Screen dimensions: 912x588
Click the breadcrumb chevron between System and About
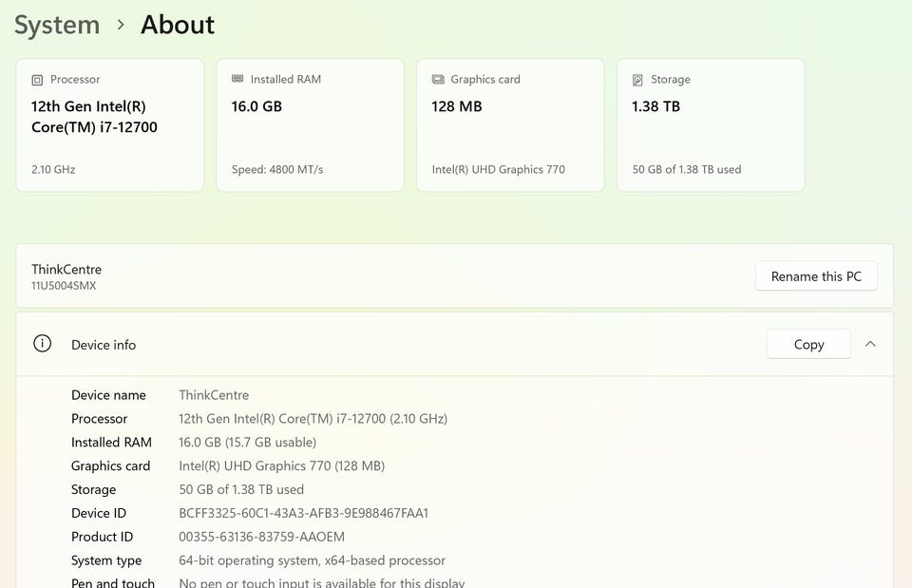pos(121,25)
